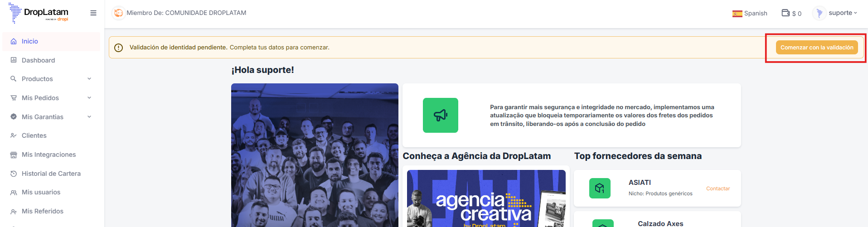The width and height of the screenshot is (868, 227).
Task: Click the Mis Pedidos cart icon
Action: tap(14, 98)
